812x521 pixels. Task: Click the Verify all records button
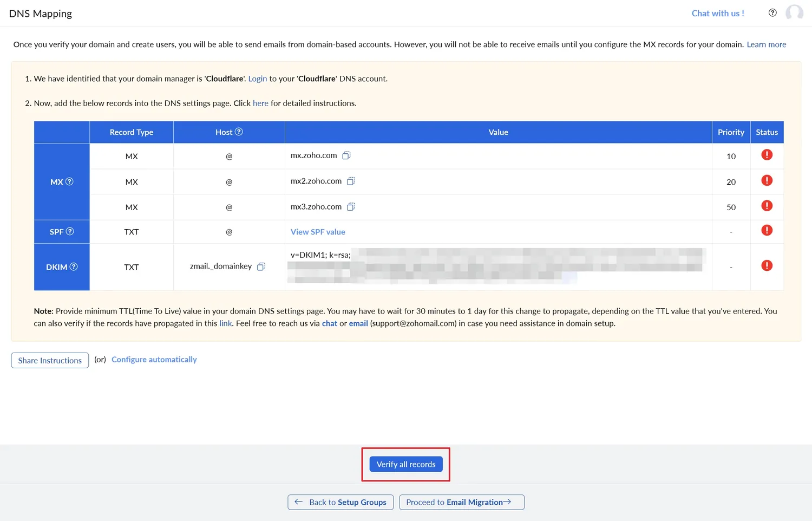tap(405, 464)
